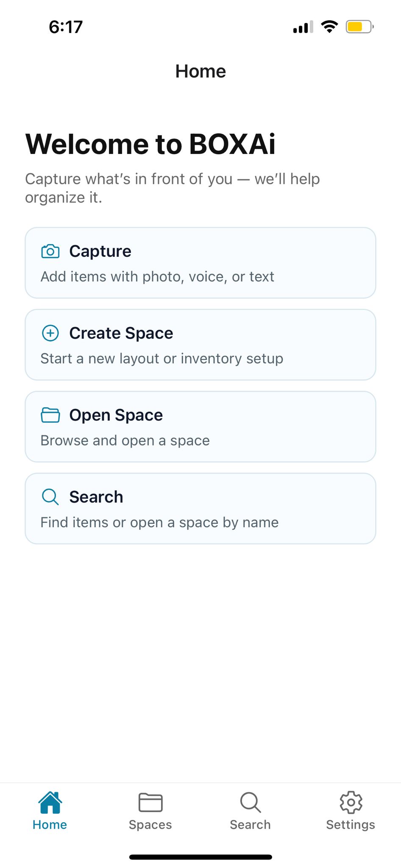Tap the plus icon beside Create Space
The width and height of the screenshot is (401, 868).
(x=50, y=333)
